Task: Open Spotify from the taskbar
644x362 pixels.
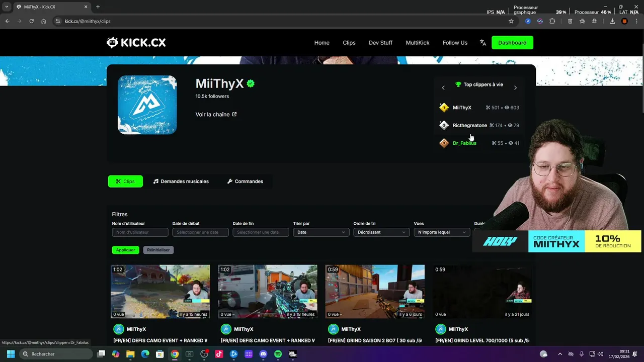Action: tap(278, 354)
